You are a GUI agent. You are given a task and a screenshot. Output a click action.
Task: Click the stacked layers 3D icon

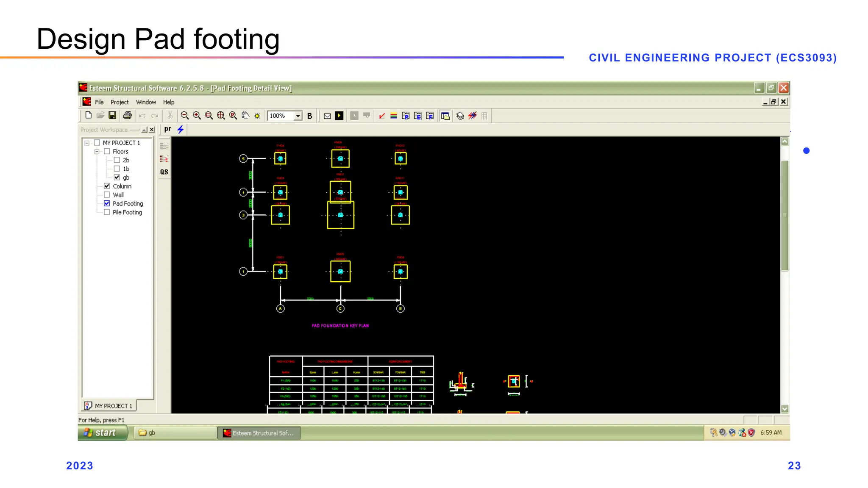coord(460,116)
